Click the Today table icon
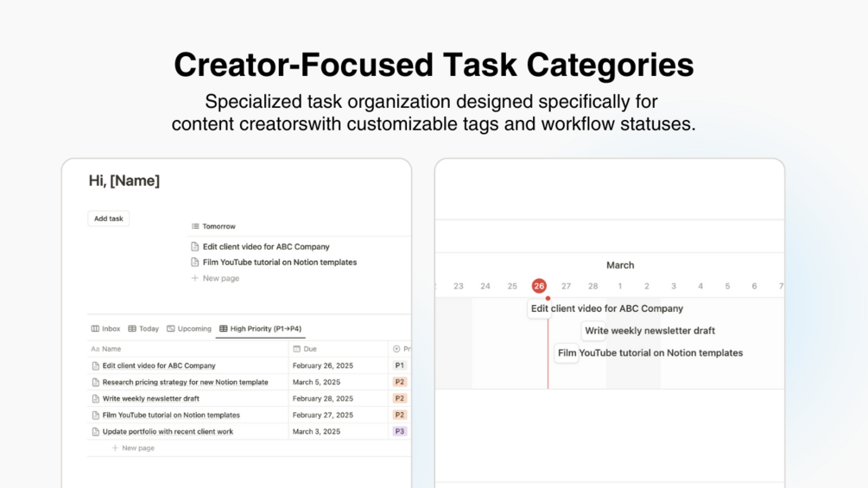 coord(132,329)
